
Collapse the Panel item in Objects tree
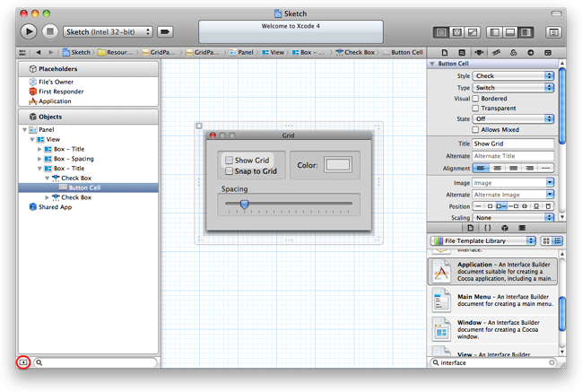click(x=24, y=130)
